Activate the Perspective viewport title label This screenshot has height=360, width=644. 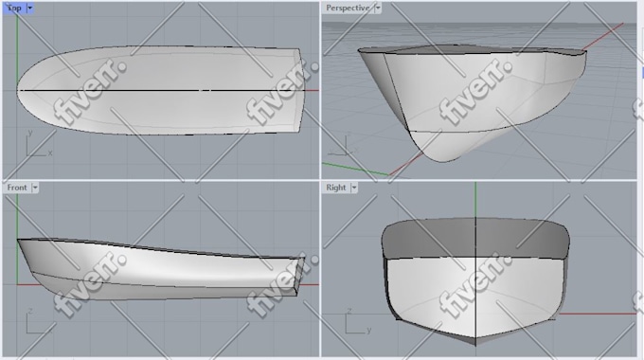(x=348, y=8)
